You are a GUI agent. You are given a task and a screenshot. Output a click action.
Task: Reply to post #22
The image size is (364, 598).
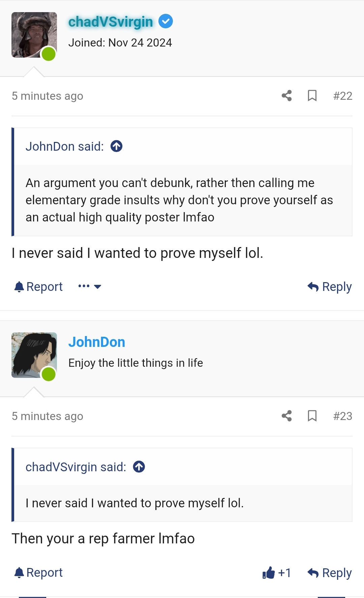coord(330,286)
